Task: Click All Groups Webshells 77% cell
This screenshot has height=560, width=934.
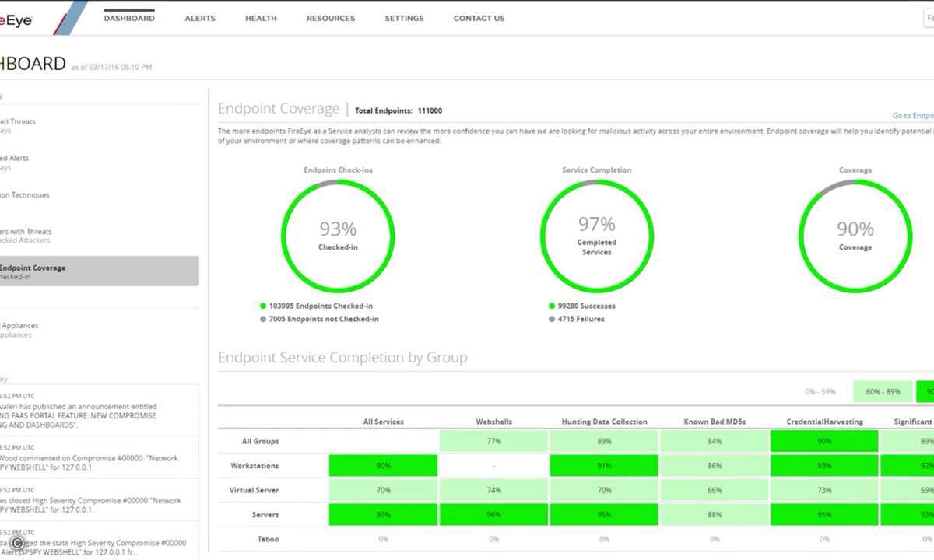Action: coord(494,441)
